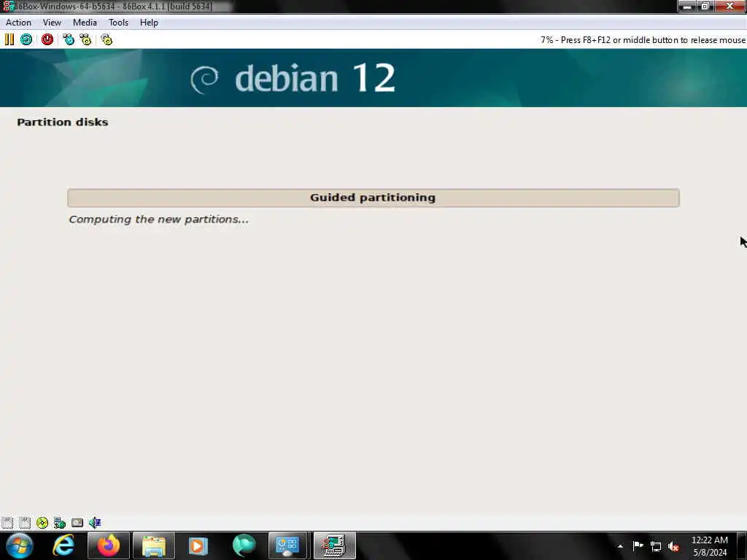Open the View menu
The width and height of the screenshot is (747, 560).
click(x=52, y=23)
